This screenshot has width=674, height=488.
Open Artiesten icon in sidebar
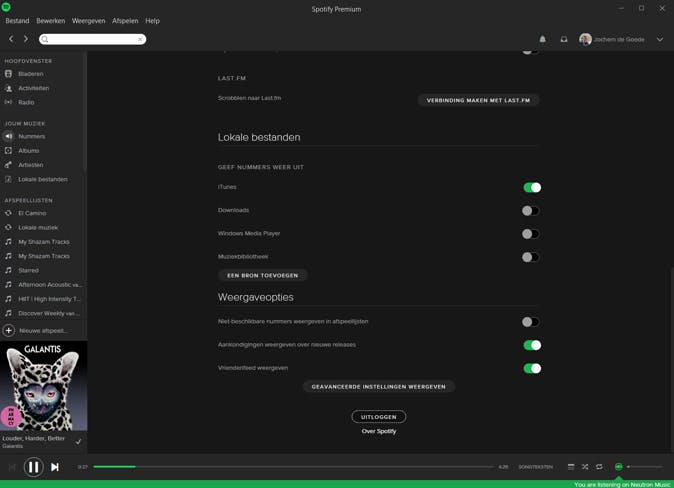[8, 165]
